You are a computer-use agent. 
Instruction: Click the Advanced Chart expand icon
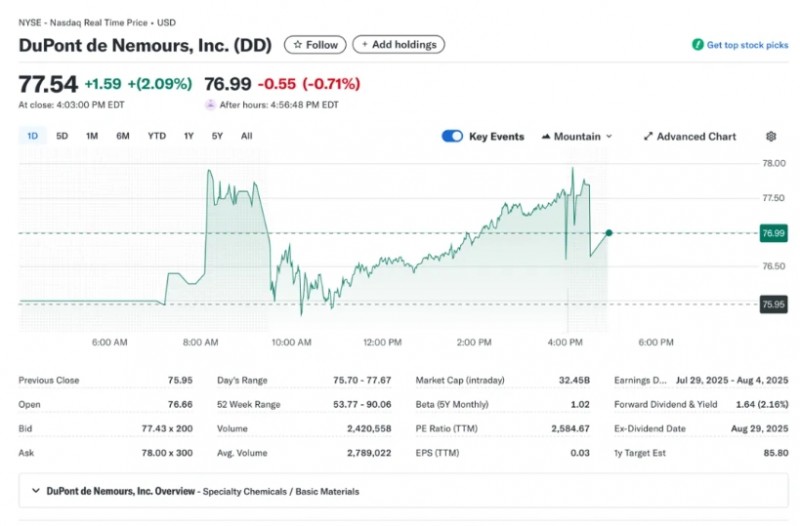648,137
